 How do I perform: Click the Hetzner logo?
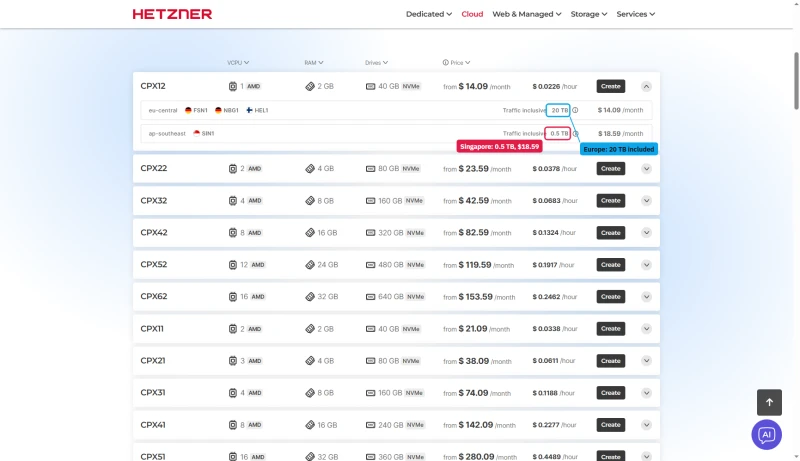[x=172, y=14]
